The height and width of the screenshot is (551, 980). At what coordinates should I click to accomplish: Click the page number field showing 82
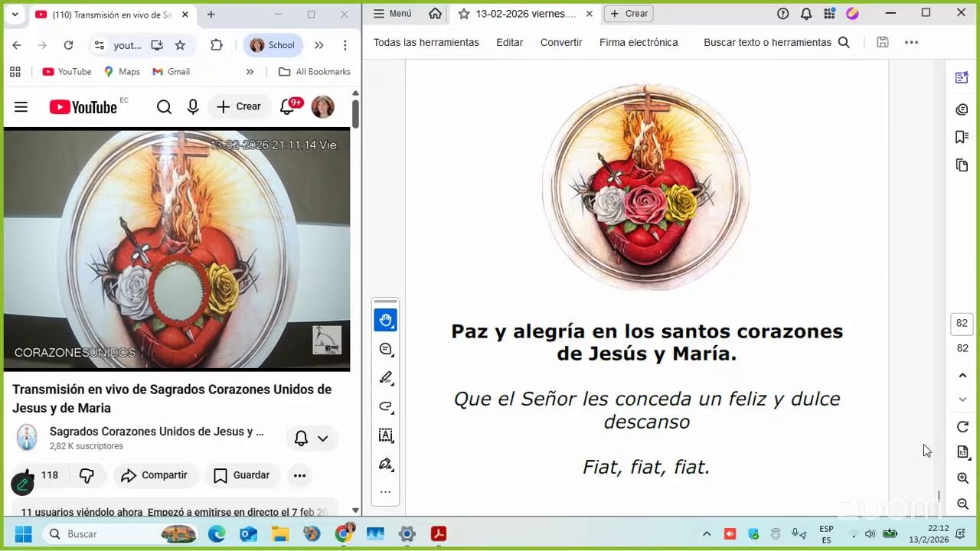pyautogui.click(x=962, y=324)
